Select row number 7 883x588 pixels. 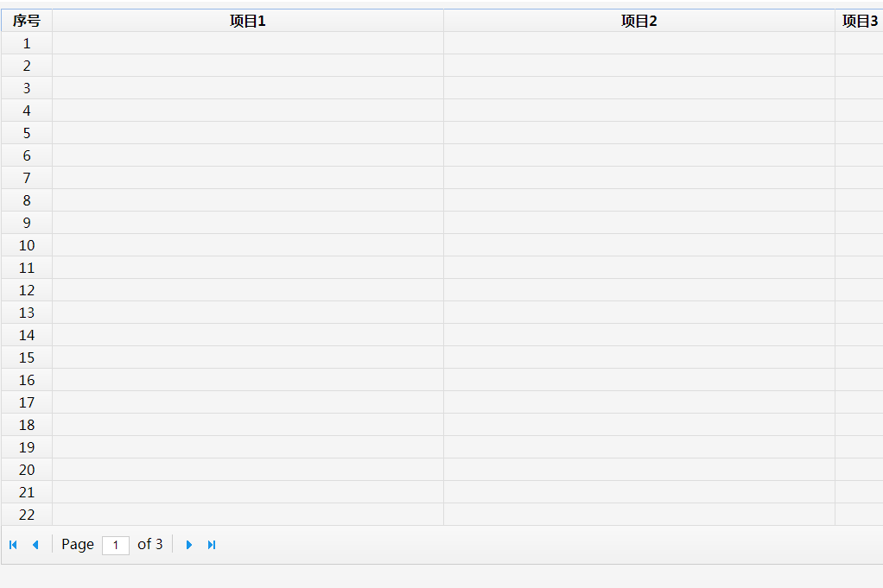27,178
